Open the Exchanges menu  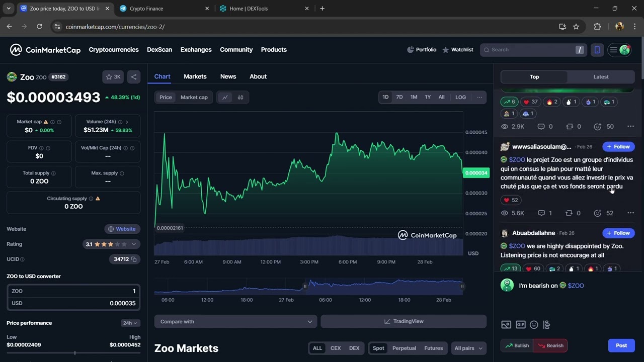pyautogui.click(x=196, y=50)
